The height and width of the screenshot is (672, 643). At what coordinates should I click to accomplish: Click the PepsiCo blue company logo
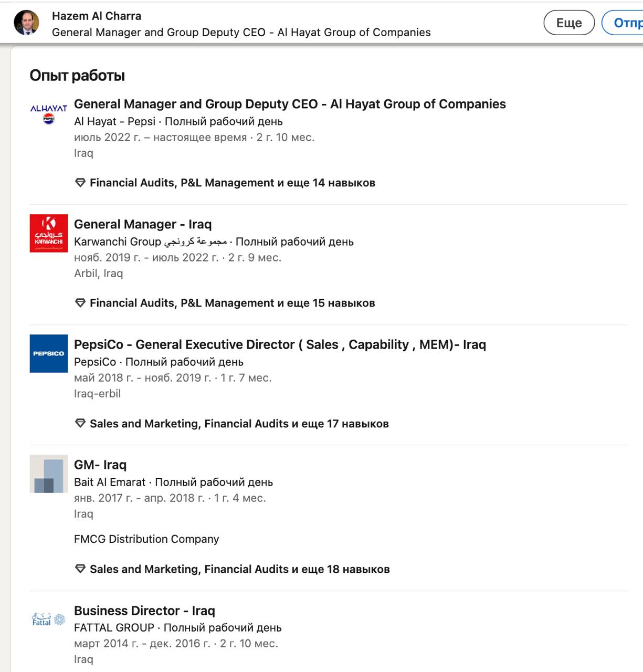[49, 353]
